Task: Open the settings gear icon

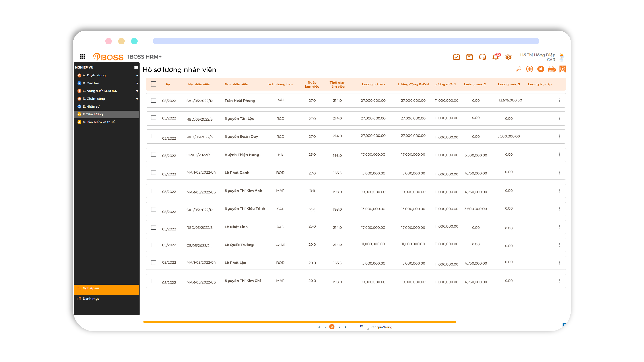Action: coord(508,57)
